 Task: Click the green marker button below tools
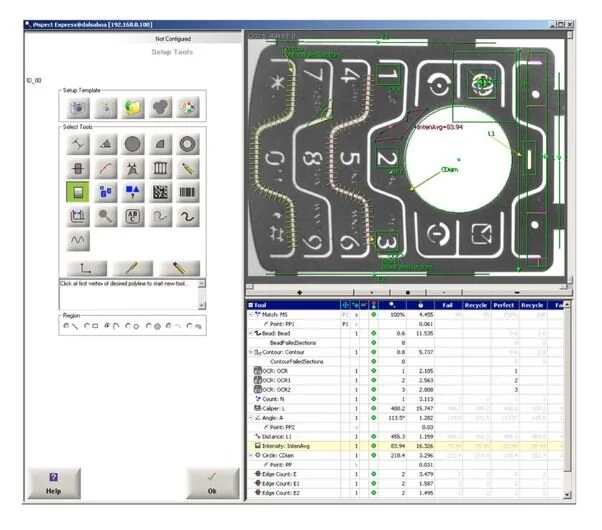pyautogui.click(x=133, y=268)
